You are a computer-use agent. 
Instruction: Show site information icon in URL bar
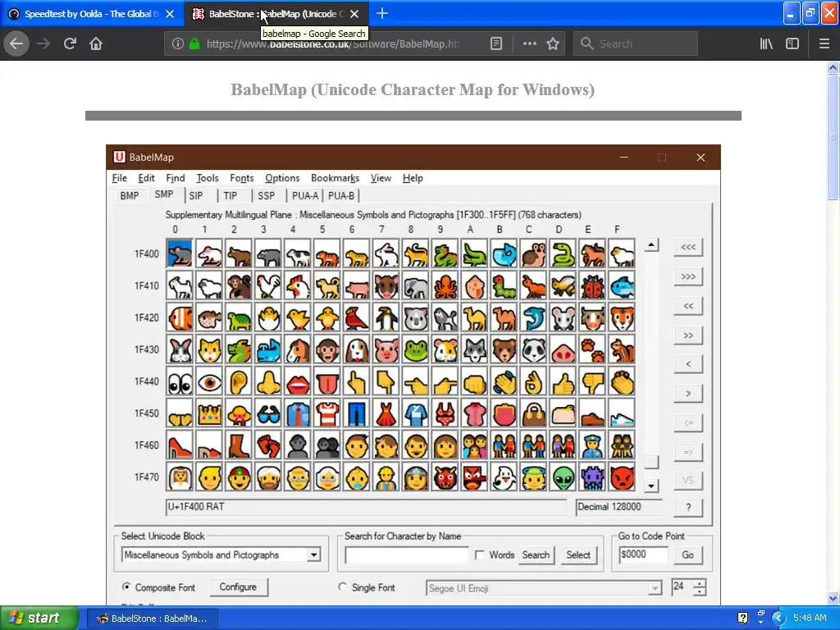click(x=177, y=43)
